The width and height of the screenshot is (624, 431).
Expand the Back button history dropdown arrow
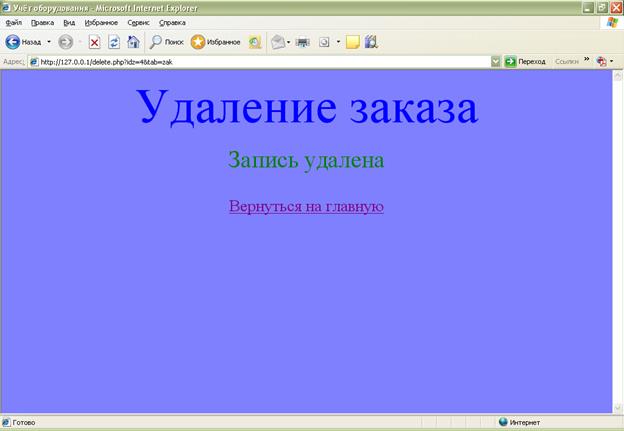click(x=49, y=42)
